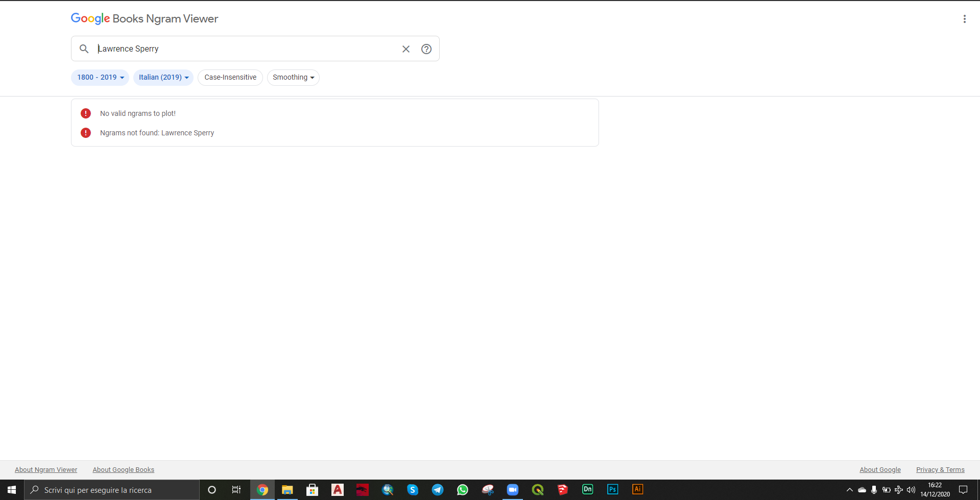Open Task View in taskbar

236,490
